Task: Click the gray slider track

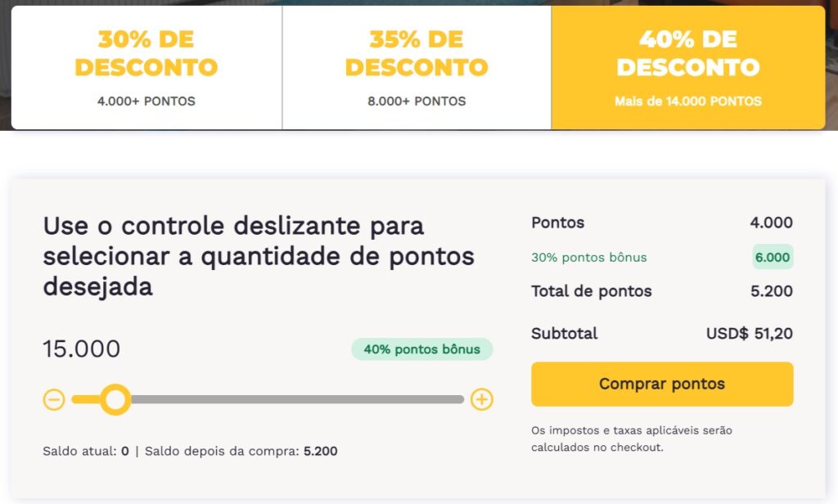Action: 295,400
